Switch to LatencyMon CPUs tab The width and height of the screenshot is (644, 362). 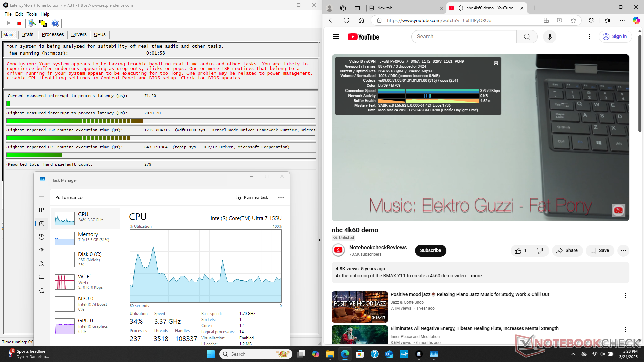[100, 34]
